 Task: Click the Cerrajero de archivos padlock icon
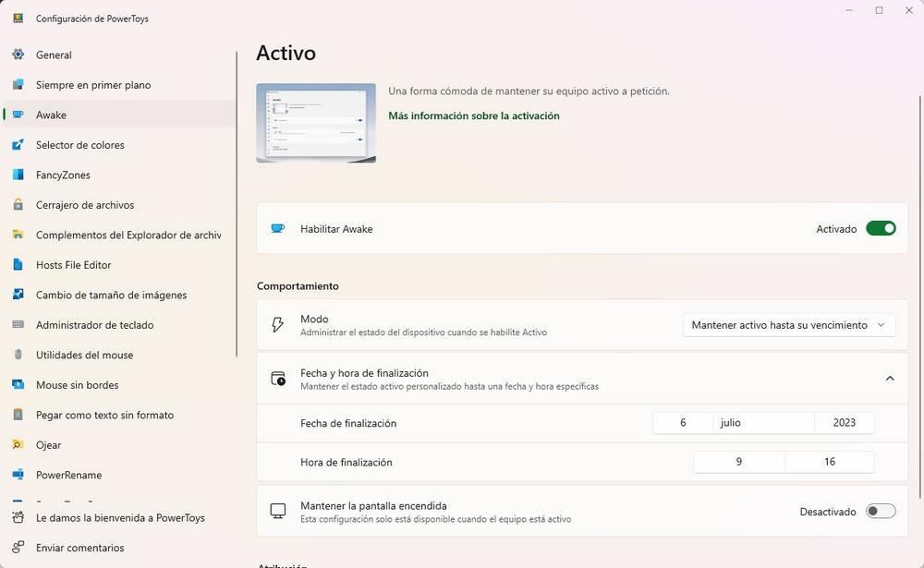coord(18,205)
